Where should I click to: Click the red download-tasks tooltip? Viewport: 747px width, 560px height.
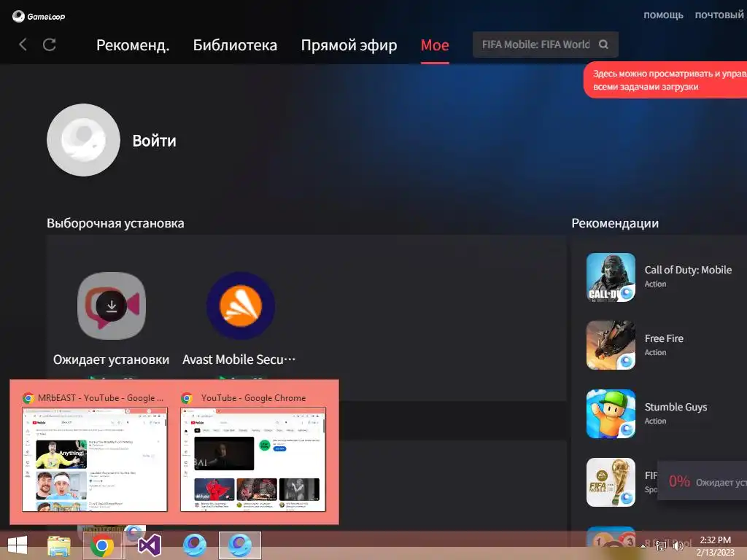(665, 80)
